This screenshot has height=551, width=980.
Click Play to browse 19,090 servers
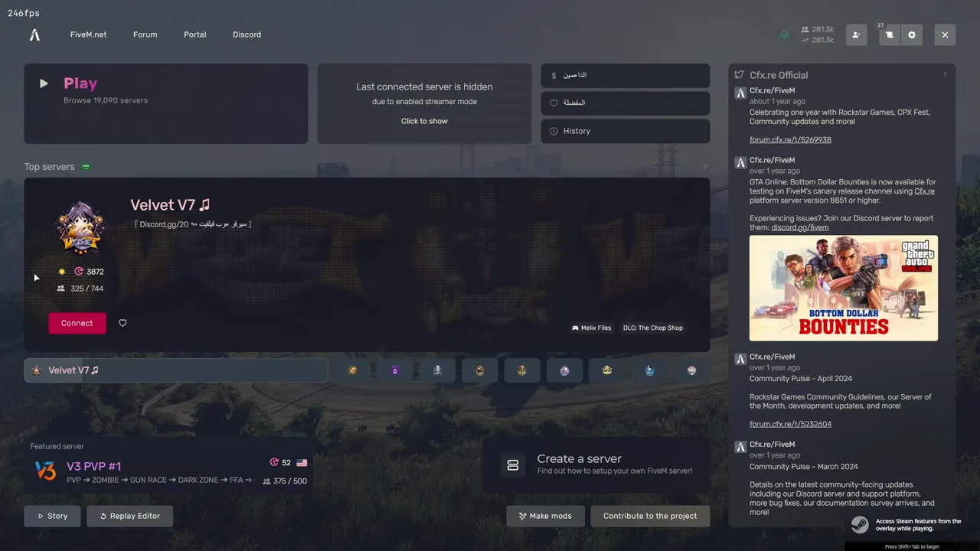pos(165,103)
